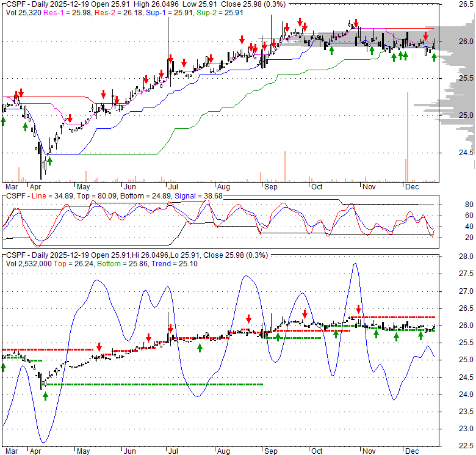Click the 26.0 price axis label on top chart
Image resolution: width=476 pixels, height=455 pixels.
pos(466,41)
